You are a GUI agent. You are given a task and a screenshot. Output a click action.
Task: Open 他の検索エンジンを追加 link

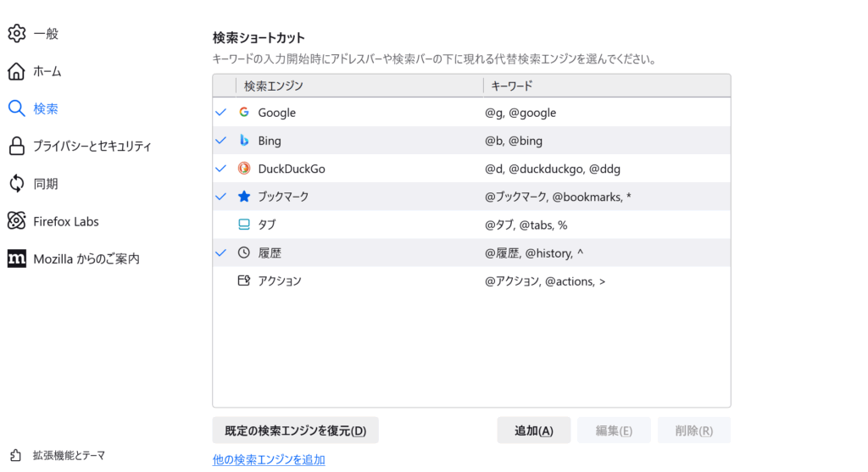(268, 460)
